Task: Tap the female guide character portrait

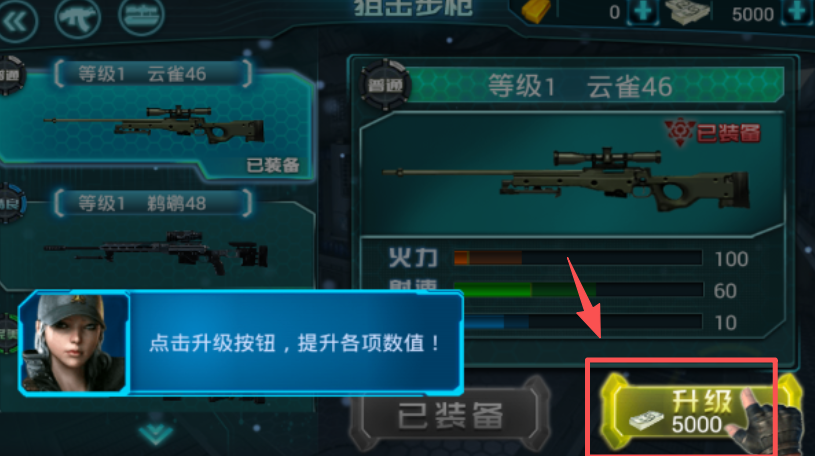Action: click(x=74, y=343)
